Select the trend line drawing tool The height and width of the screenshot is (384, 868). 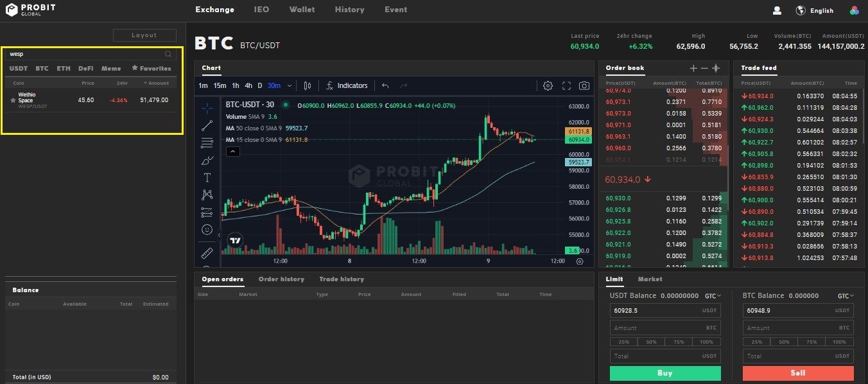pos(207,125)
